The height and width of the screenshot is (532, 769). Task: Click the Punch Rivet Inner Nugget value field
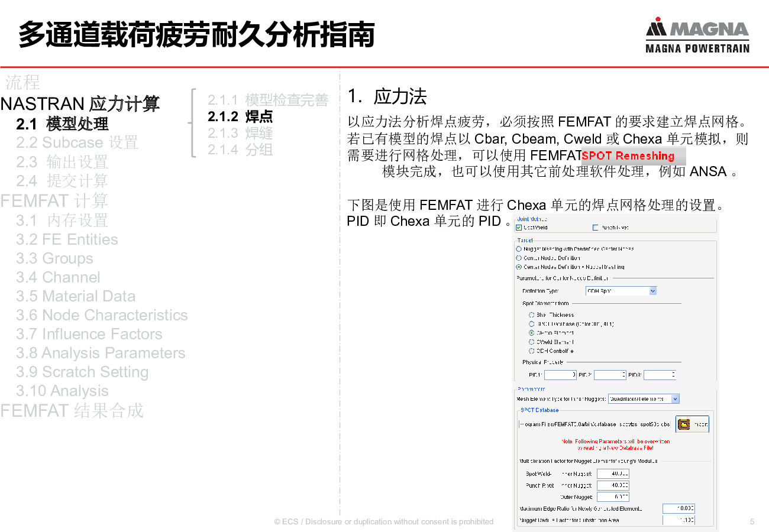click(x=613, y=485)
